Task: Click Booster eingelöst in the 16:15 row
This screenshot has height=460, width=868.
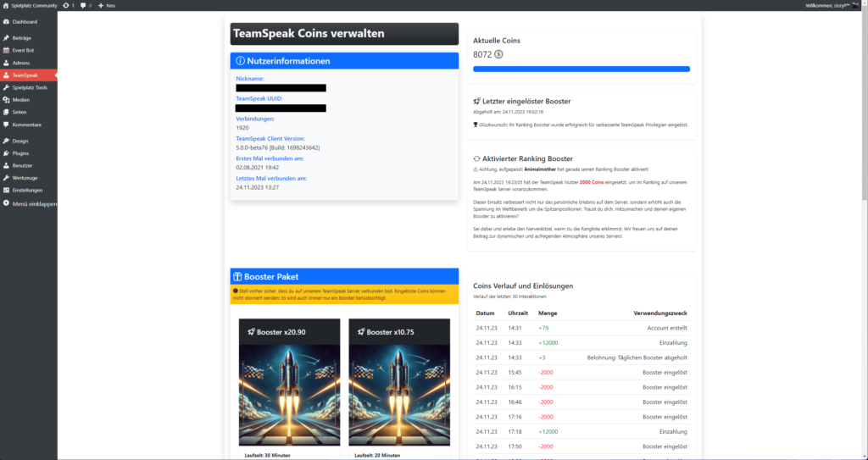Action: point(665,387)
